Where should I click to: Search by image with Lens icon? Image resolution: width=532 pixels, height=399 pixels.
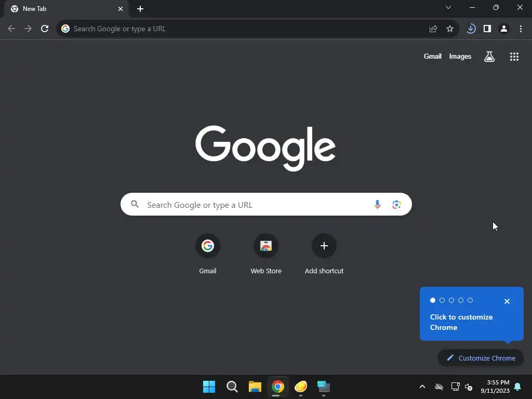[x=396, y=205]
